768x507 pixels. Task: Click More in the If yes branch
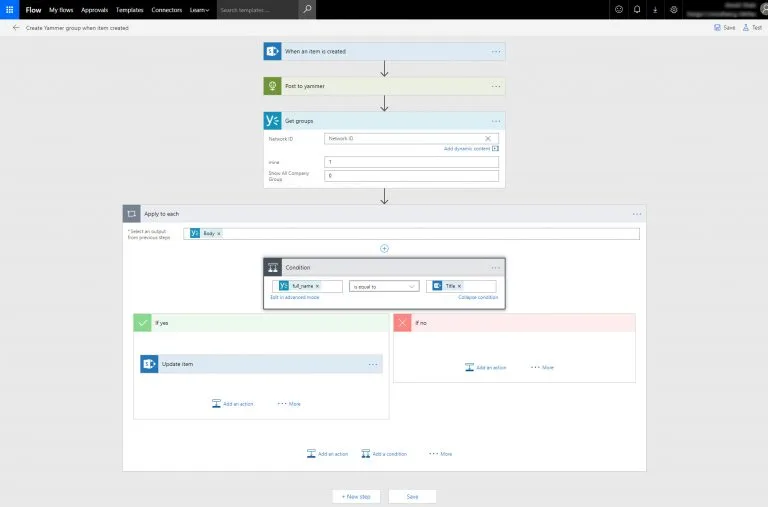pyautogui.click(x=289, y=404)
